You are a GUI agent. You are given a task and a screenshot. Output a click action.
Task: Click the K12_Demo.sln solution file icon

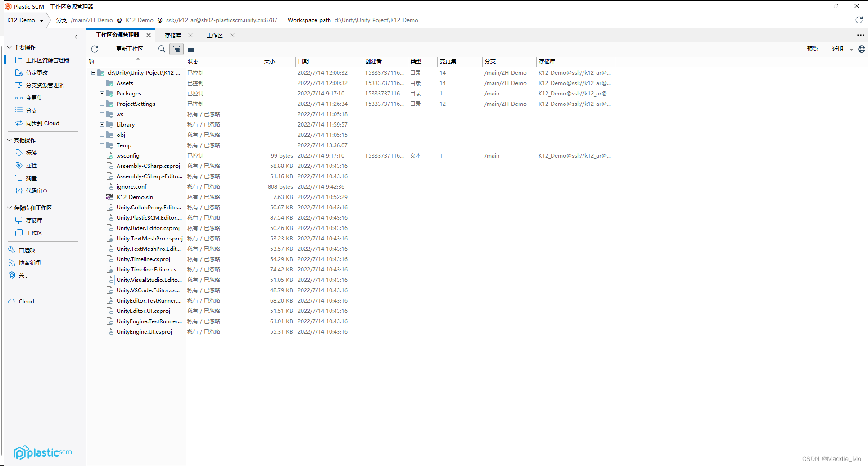[x=109, y=197]
